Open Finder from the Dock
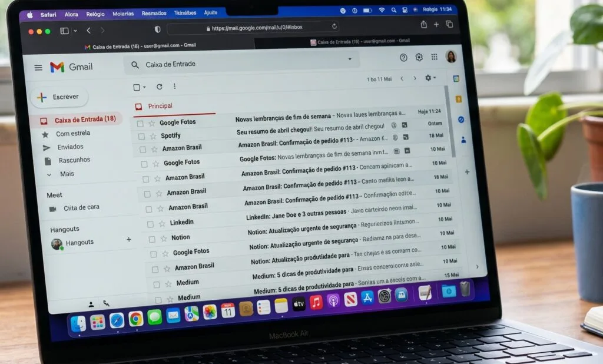The height and width of the screenshot is (364, 603). [78, 324]
